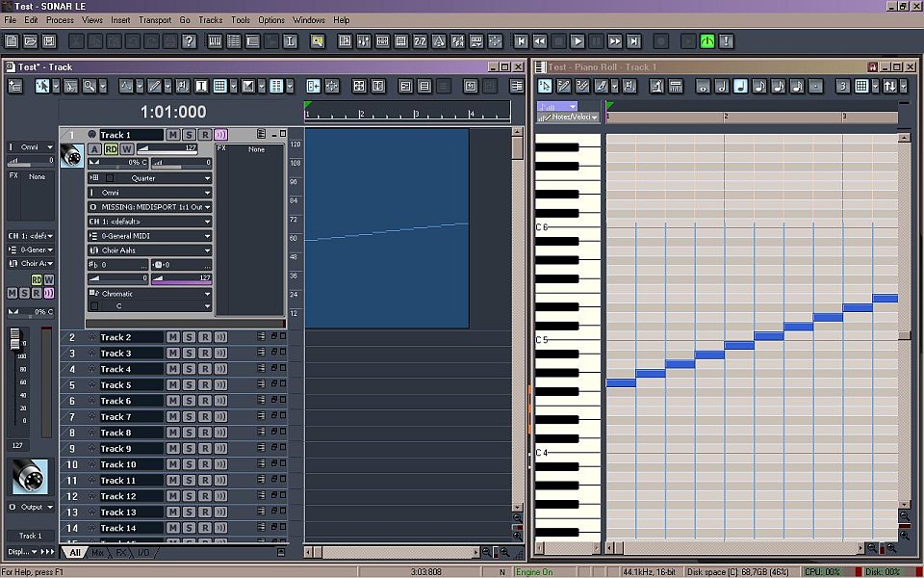Screen dimensions: 924x578
Task: Open the CH 1: <default> channel dropdown
Action: tap(208, 222)
